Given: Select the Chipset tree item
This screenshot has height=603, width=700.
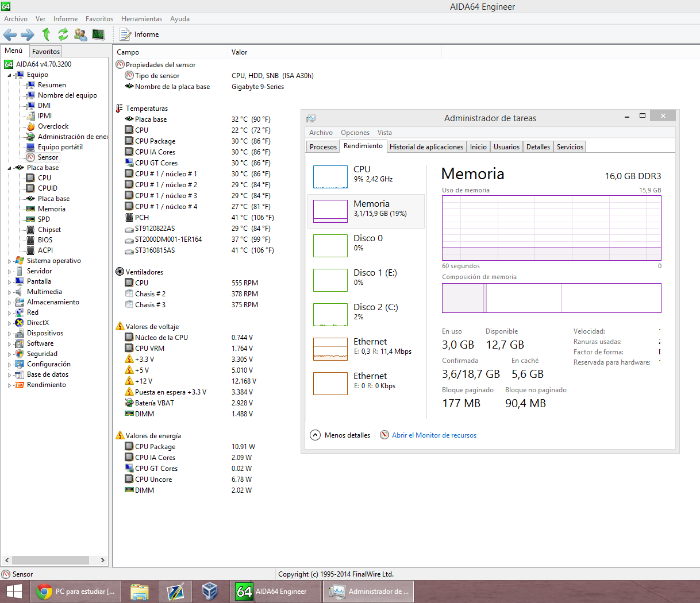Looking at the screenshot, I should [x=49, y=230].
